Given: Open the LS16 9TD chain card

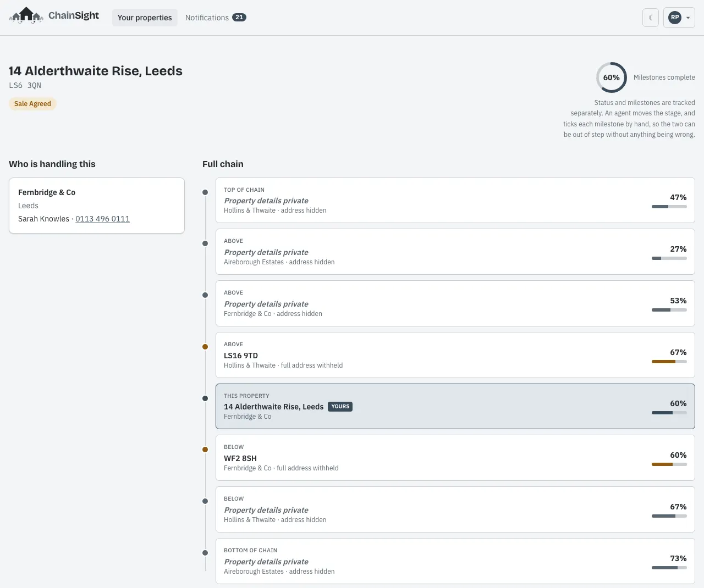Looking at the screenshot, I should tap(455, 355).
